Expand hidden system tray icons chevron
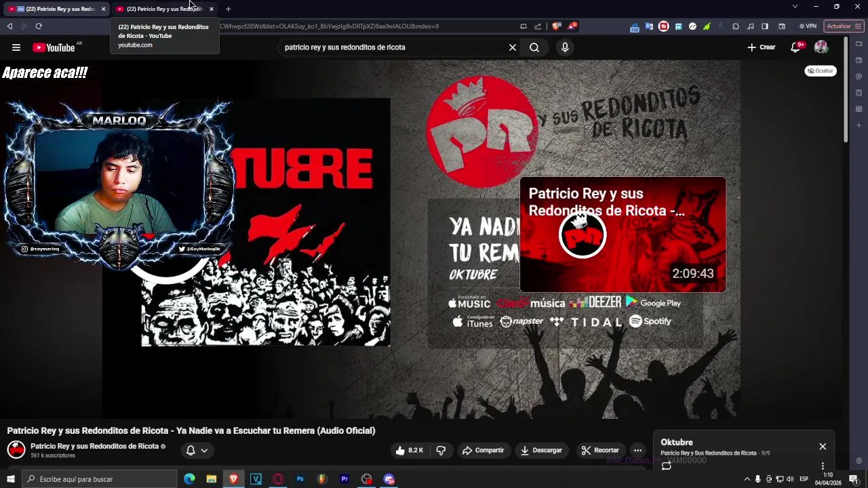Image resolution: width=868 pixels, height=488 pixels. point(747,479)
